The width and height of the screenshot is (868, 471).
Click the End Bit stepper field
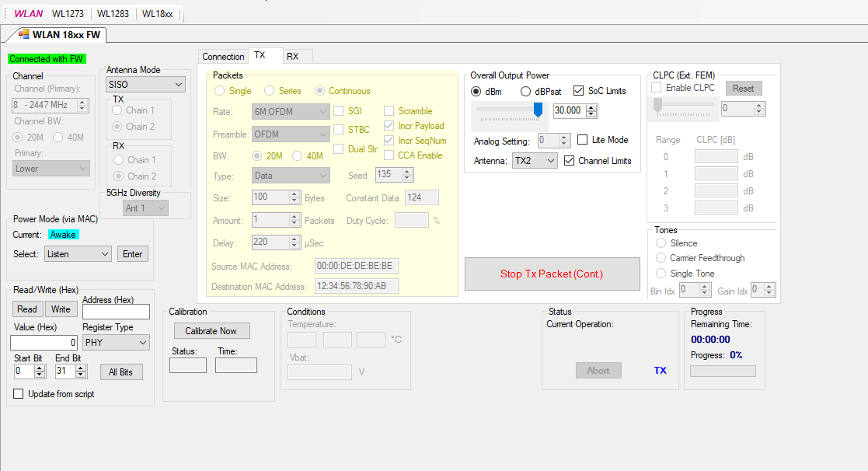[x=71, y=372]
